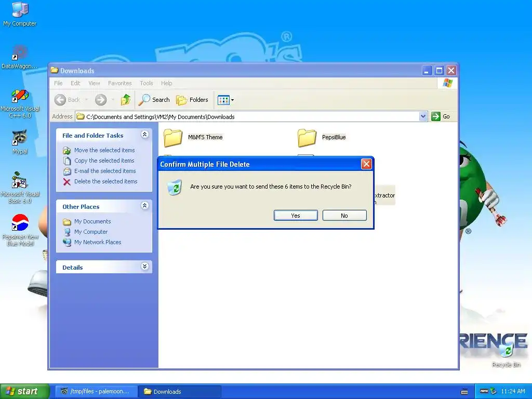This screenshot has width=532, height=399.
Task: Open the Tools menu
Action: pos(146,83)
